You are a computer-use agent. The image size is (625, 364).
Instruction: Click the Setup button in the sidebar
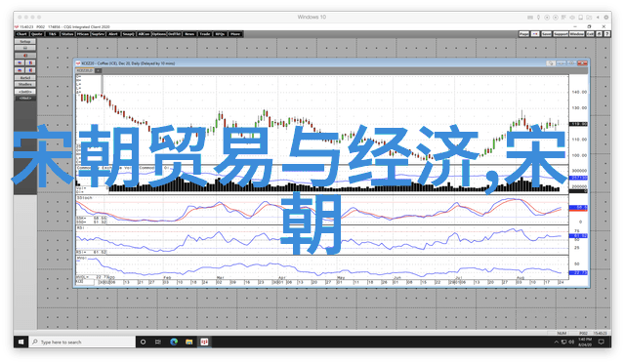[x=25, y=41]
